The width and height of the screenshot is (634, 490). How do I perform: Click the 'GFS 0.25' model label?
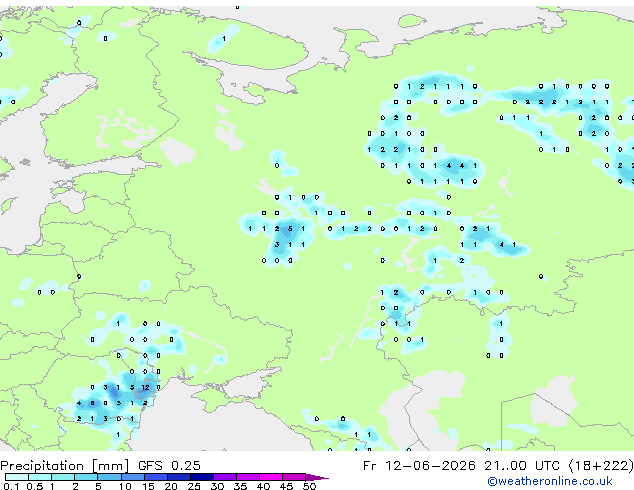tap(169, 466)
